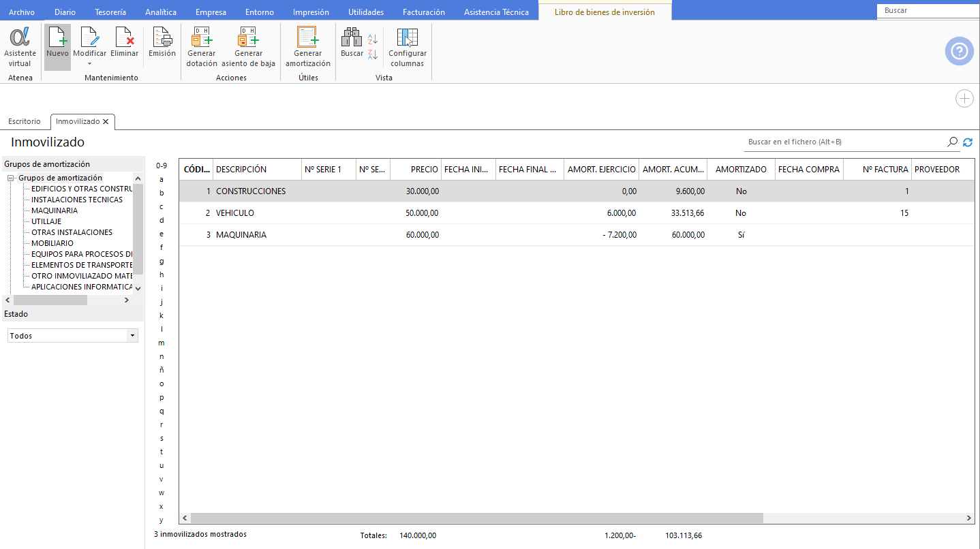Screen dimensions: 980x549
Task: Open the Empresa menu tab
Action: point(211,12)
